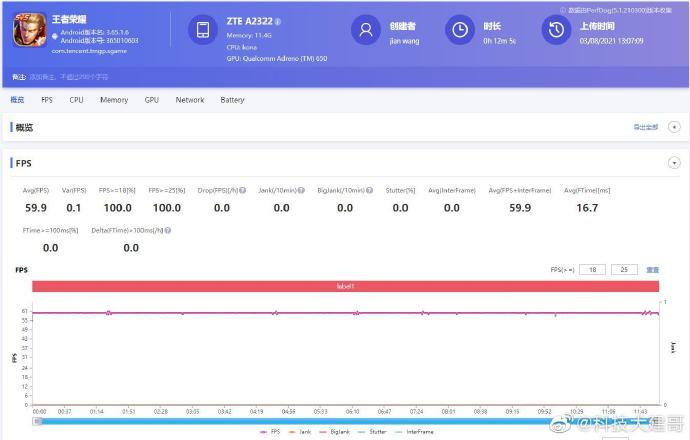Click the export all link in overview header
690x440 pixels.
click(646, 127)
